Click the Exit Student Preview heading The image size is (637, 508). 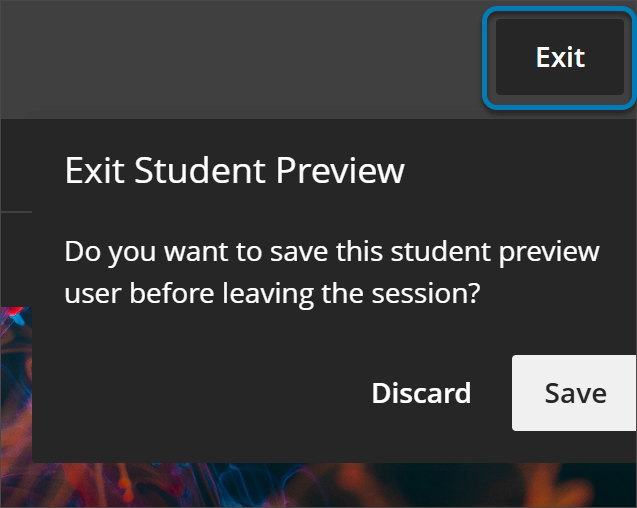click(x=234, y=170)
